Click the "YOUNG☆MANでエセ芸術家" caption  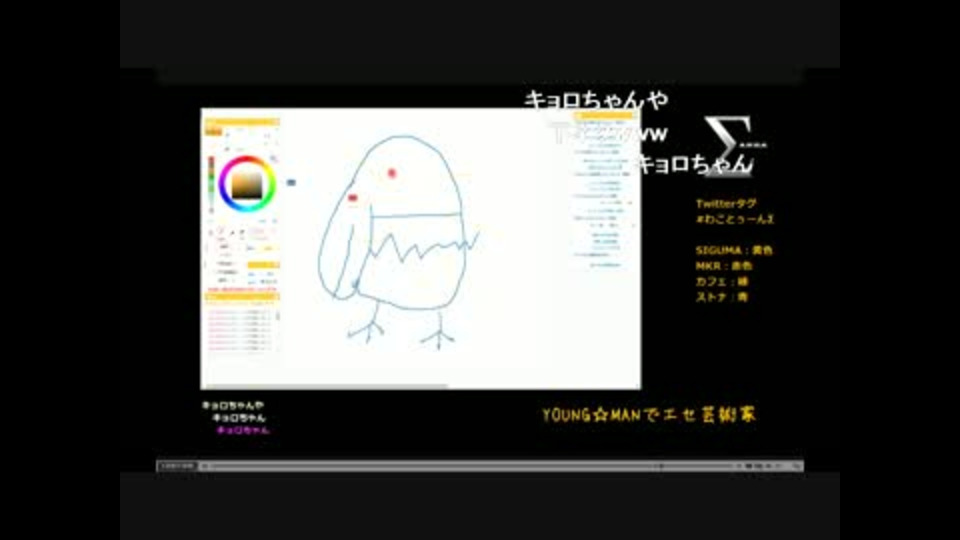[x=649, y=414]
